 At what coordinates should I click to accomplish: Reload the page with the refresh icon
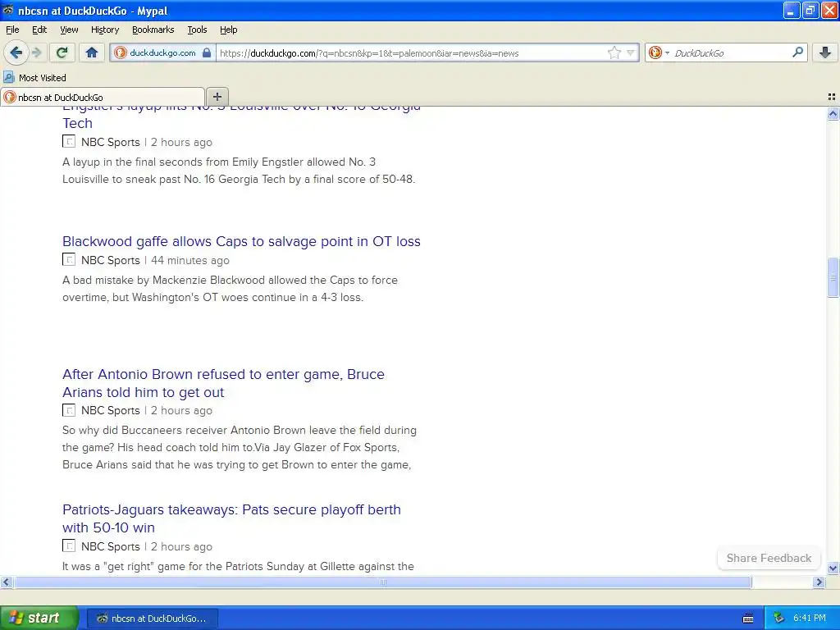click(x=62, y=52)
